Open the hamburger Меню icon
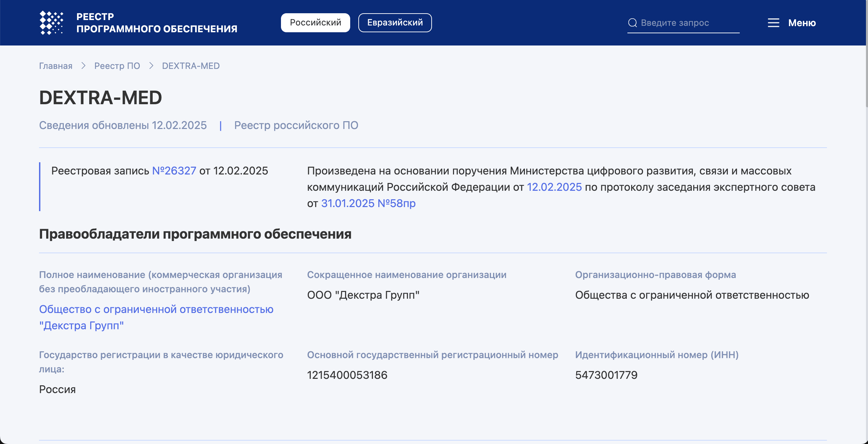 point(774,23)
